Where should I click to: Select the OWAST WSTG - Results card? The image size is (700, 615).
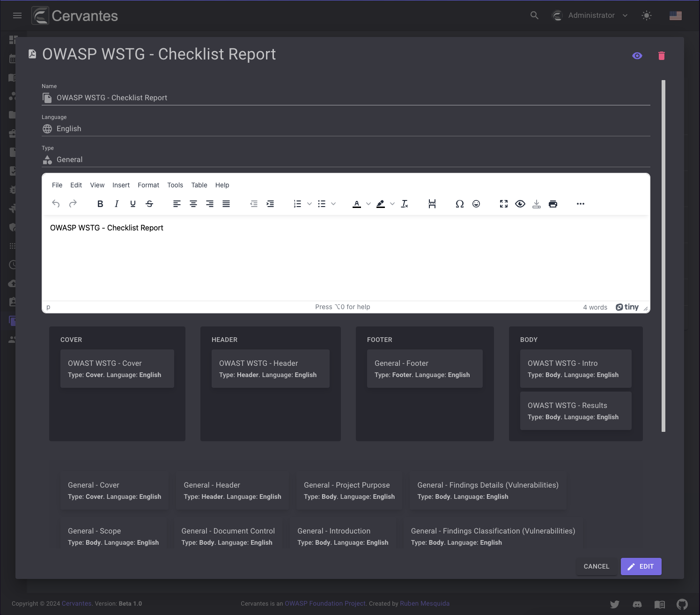(x=576, y=411)
